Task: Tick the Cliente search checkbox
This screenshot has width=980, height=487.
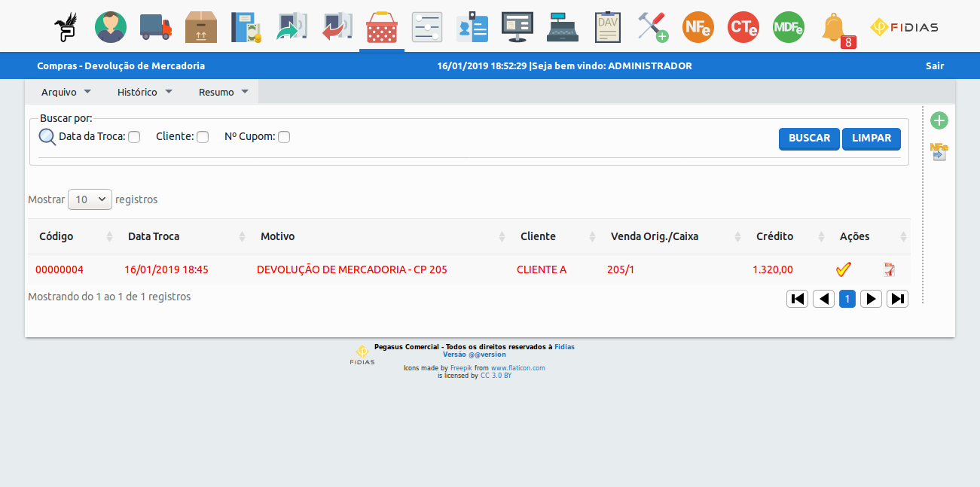Action: point(203,137)
